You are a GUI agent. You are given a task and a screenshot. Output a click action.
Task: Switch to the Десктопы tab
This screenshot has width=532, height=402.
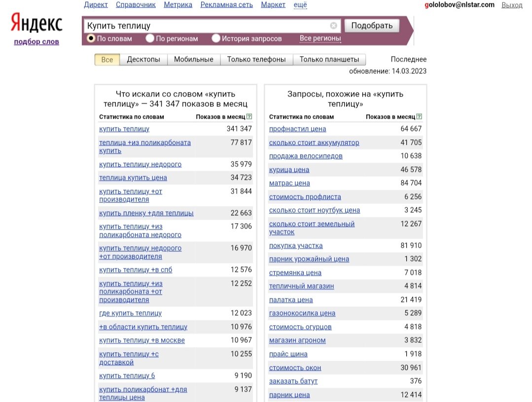(143, 59)
